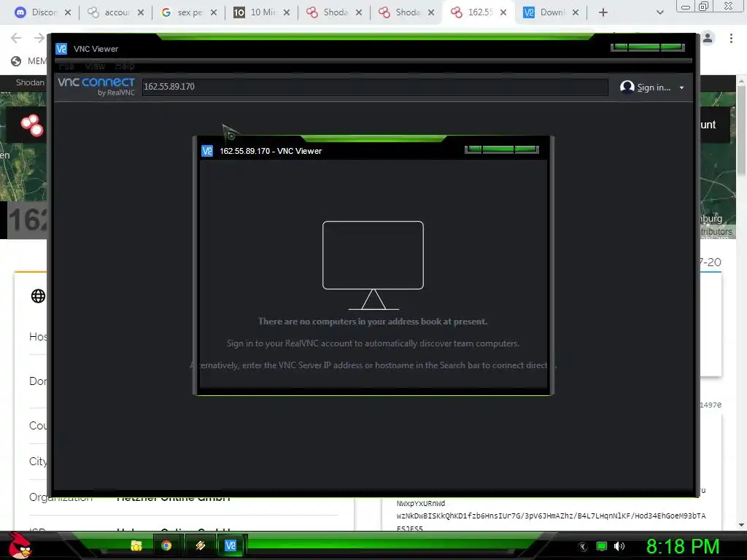Screen dimensions: 747x560
Task: Open Chrome from the taskbar
Action: [166, 545]
